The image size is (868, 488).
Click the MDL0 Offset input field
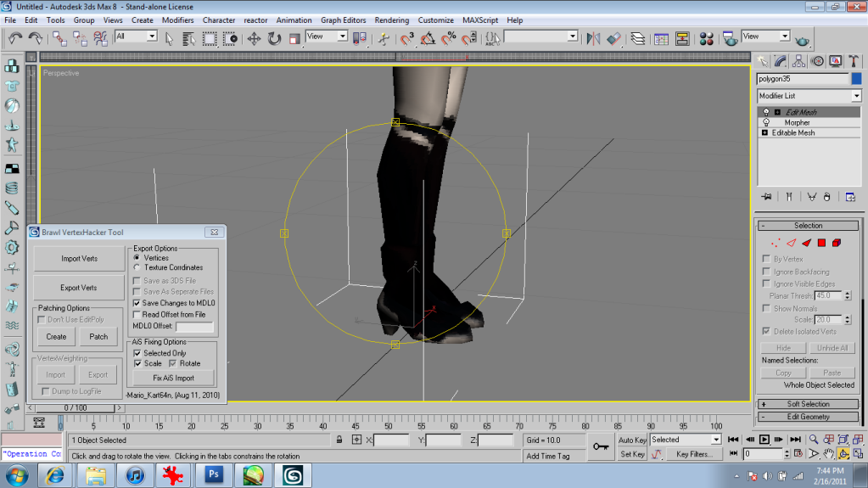pos(194,326)
